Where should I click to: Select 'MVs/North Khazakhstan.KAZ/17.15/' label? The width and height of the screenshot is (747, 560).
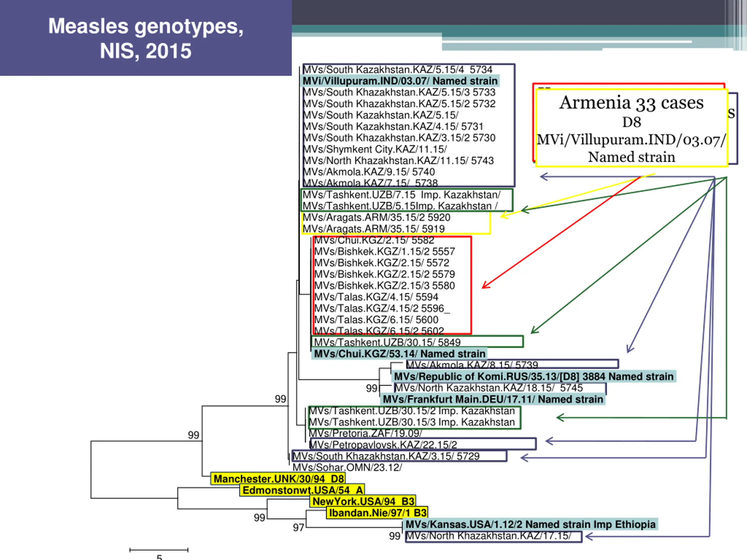(488, 536)
